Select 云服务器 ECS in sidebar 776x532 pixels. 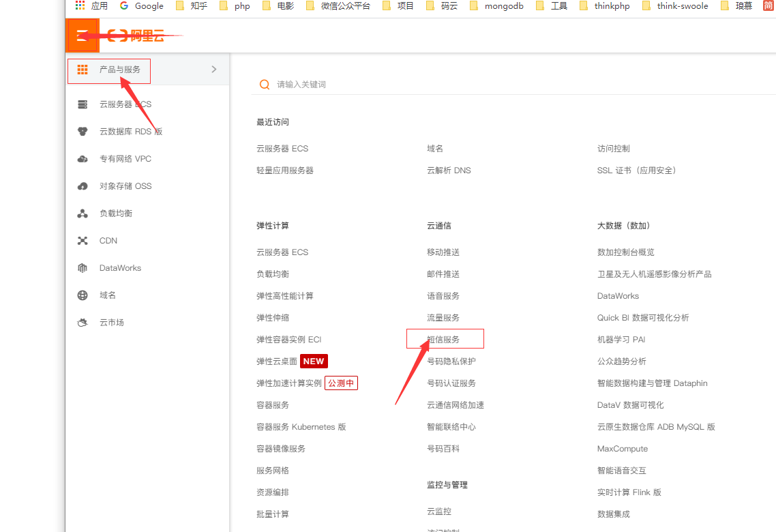click(x=125, y=104)
